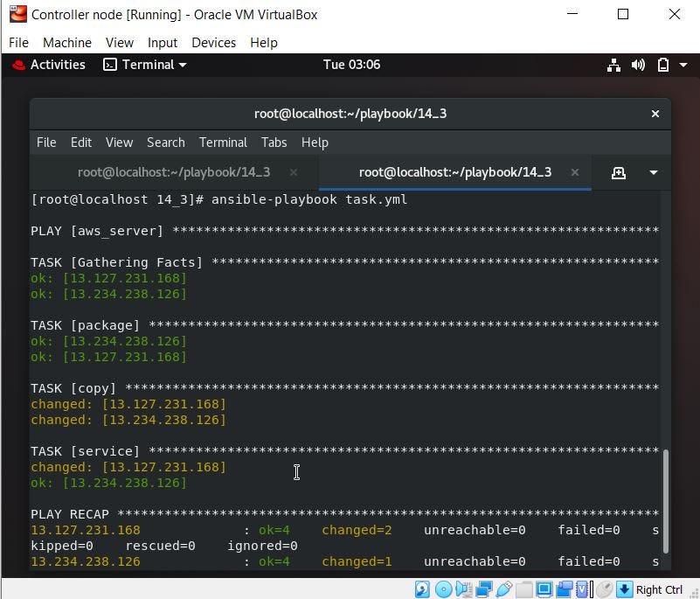This screenshot has height=599, width=700.
Task: Expand the tab list dropdown arrow
Action: (654, 173)
